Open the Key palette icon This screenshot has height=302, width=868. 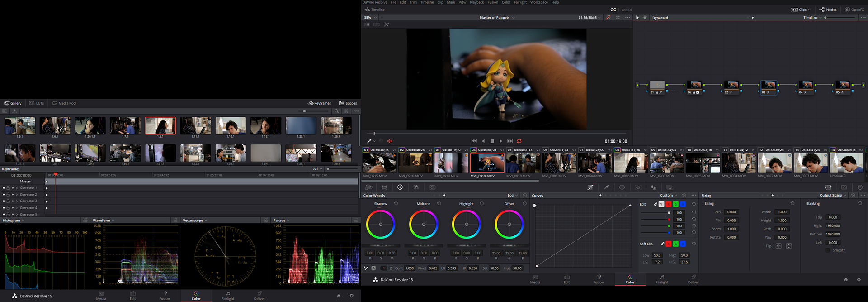(670, 187)
